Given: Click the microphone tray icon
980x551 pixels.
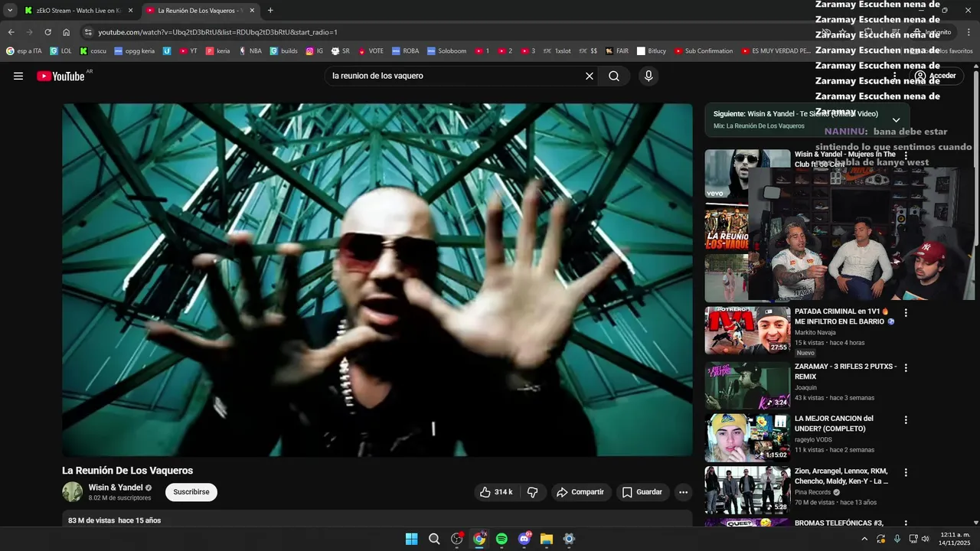Looking at the screenshot, I should [x=897, y=539].
